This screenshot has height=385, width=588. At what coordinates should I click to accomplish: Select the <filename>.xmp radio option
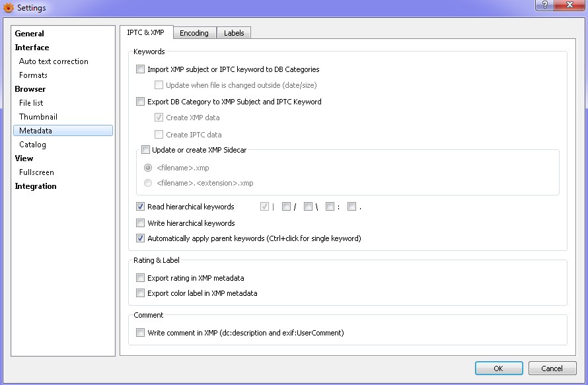click(148, 168)
